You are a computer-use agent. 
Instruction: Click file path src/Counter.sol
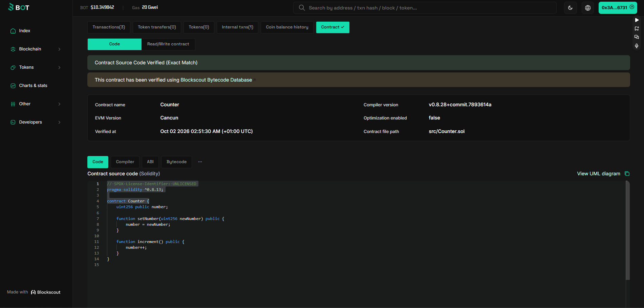point(446,131)
